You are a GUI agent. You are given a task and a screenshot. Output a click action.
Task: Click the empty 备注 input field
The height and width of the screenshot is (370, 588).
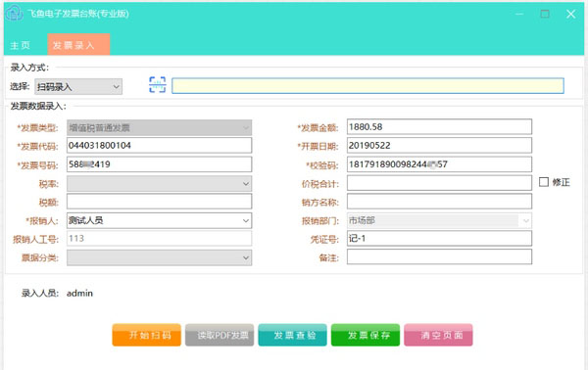click(x=439, y=256)
